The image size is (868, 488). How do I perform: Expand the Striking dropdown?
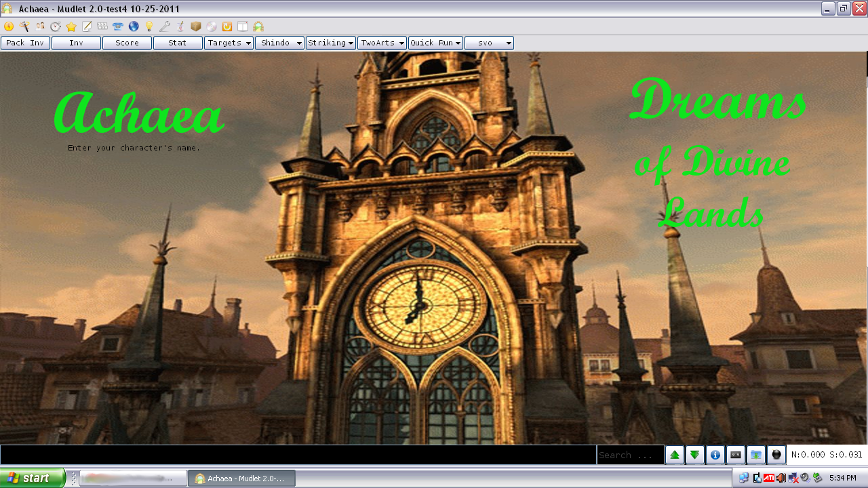click(x=331, y=43)
